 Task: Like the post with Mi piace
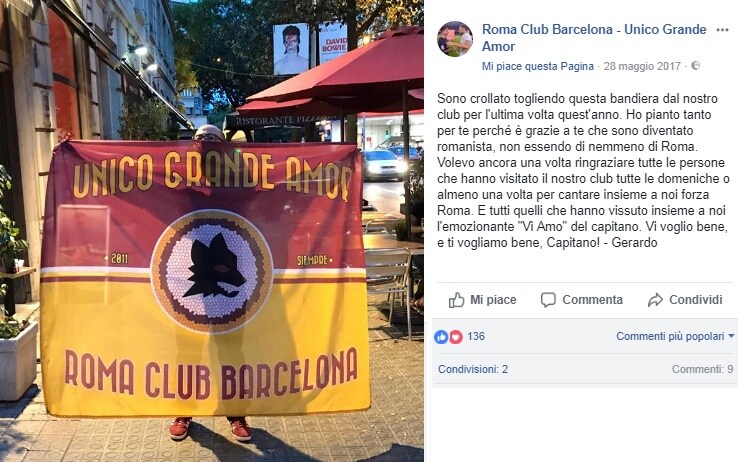pos(482,300)
